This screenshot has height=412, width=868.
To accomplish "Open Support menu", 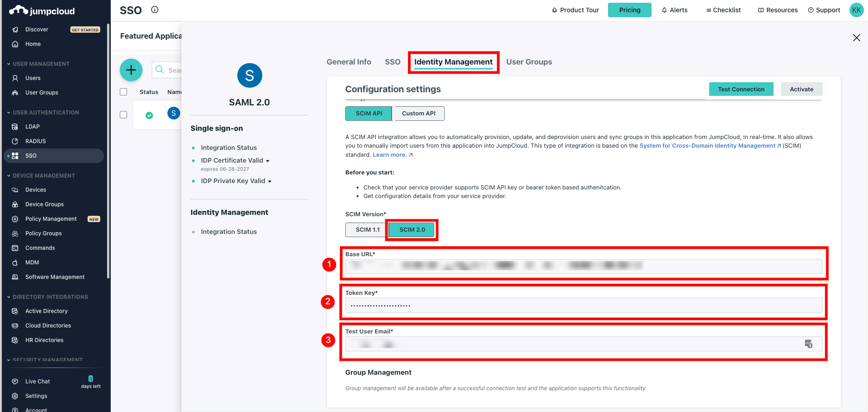I will pos(824,10).
